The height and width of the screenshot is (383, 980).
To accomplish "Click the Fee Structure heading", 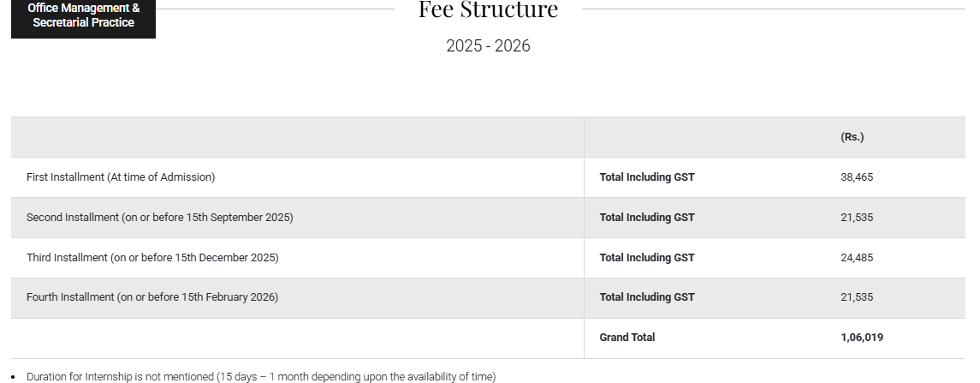I will (488, 10).
